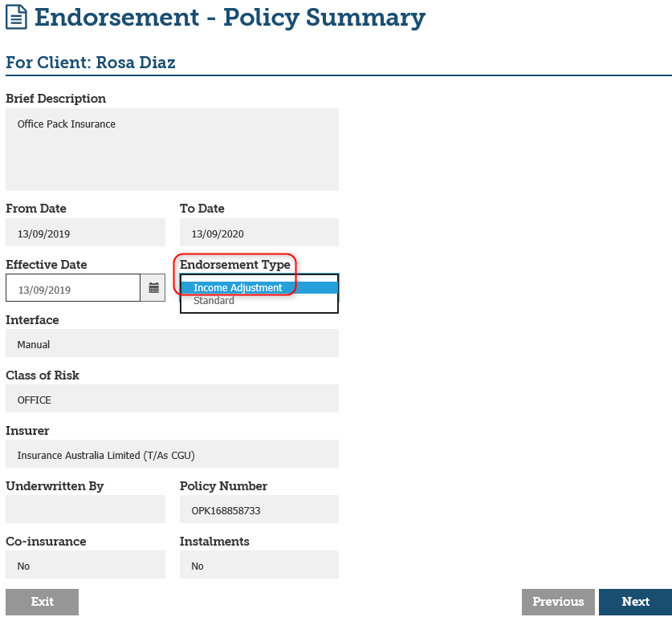Screen dimensions: 672x617
Task: Click the document icon beside the title
Action: [17, 18]
